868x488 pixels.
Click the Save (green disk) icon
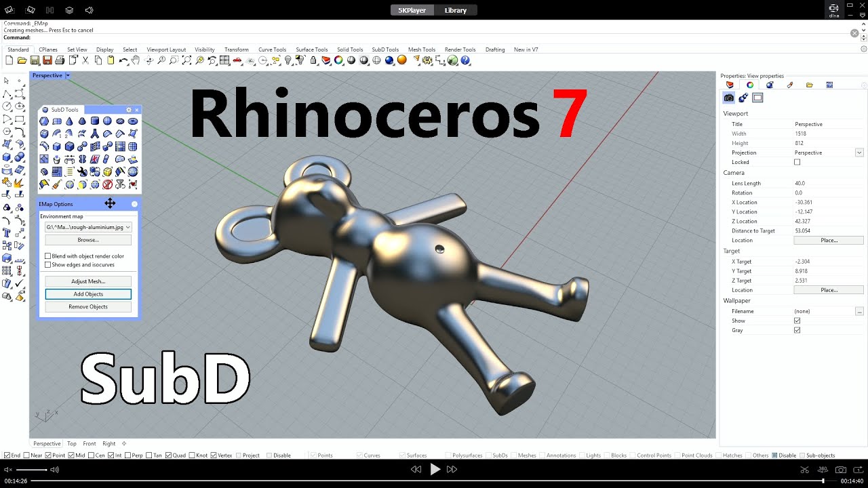[35, 60]
